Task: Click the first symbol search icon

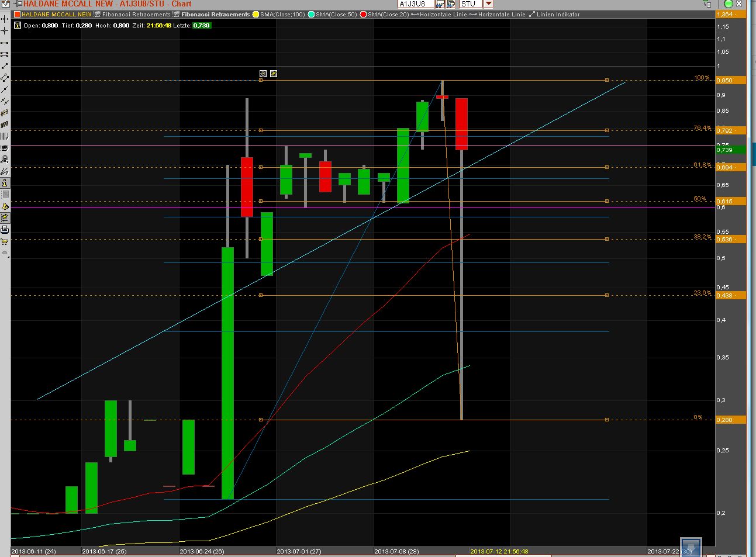Action: click(x=440, y=4)
